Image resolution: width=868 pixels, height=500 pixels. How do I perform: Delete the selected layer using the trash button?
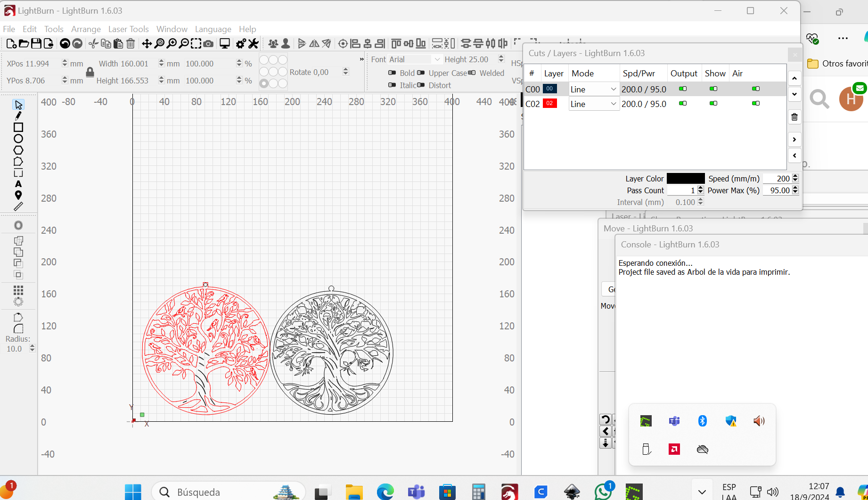pyautogui.click(x=794, y=116)
